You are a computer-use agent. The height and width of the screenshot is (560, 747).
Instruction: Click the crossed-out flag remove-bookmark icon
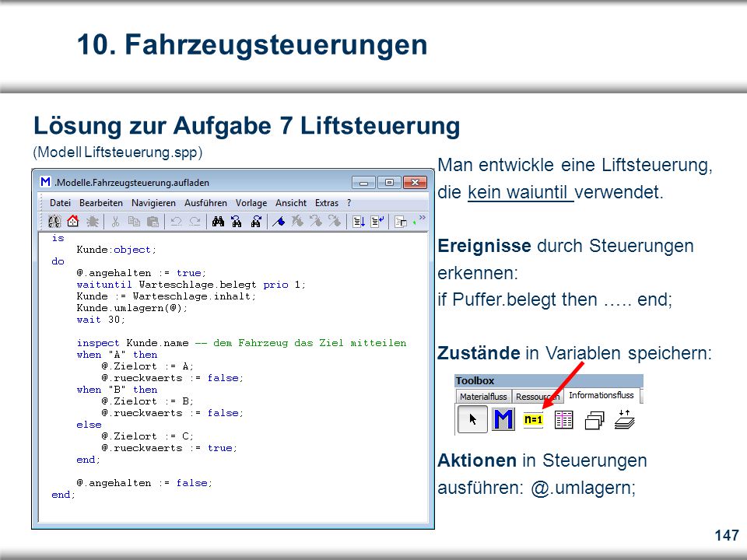(x=297, y=220)
